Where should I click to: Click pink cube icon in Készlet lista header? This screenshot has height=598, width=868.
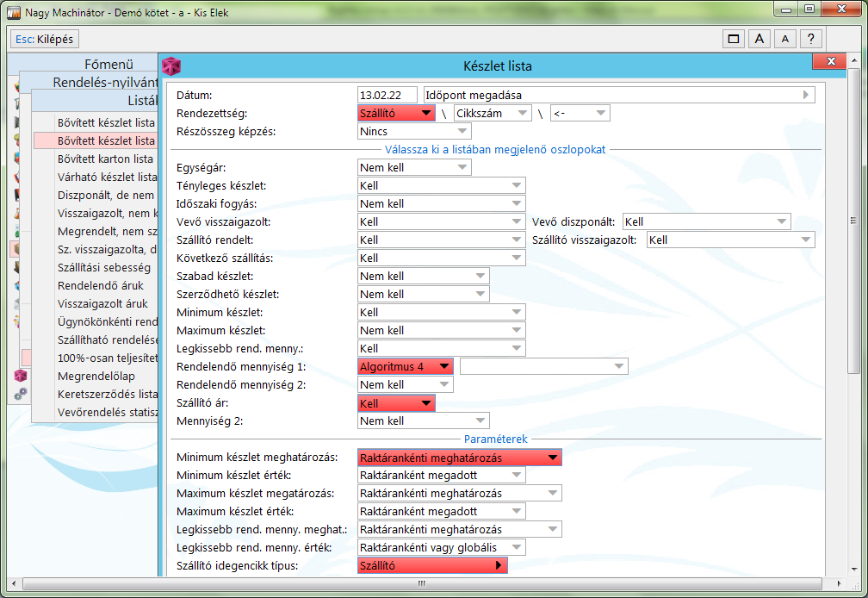click(172, 65)
